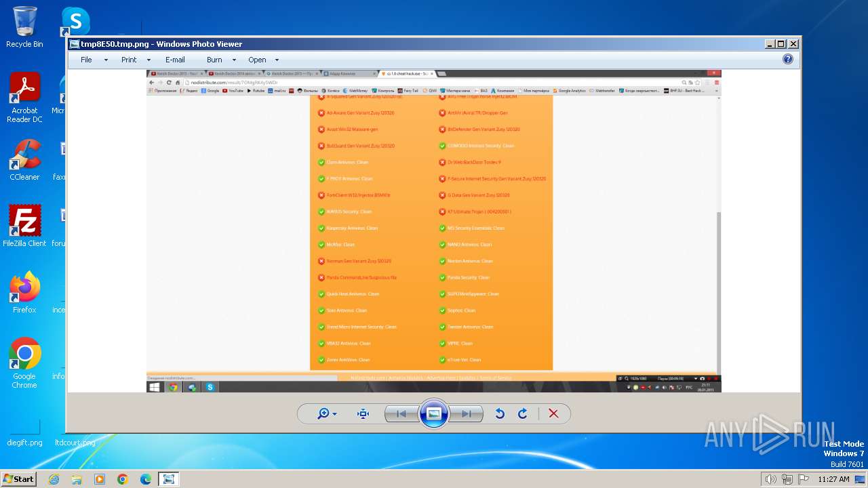Click the McAfee: Clean result row
868x488 pixels.
[336, 245]
